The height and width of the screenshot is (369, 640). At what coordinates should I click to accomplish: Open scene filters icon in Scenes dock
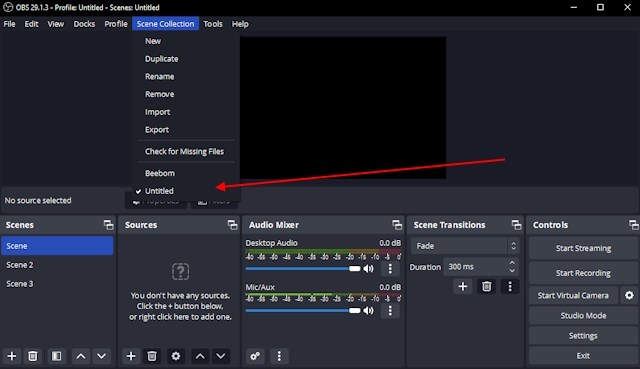(x=56, y=356)
